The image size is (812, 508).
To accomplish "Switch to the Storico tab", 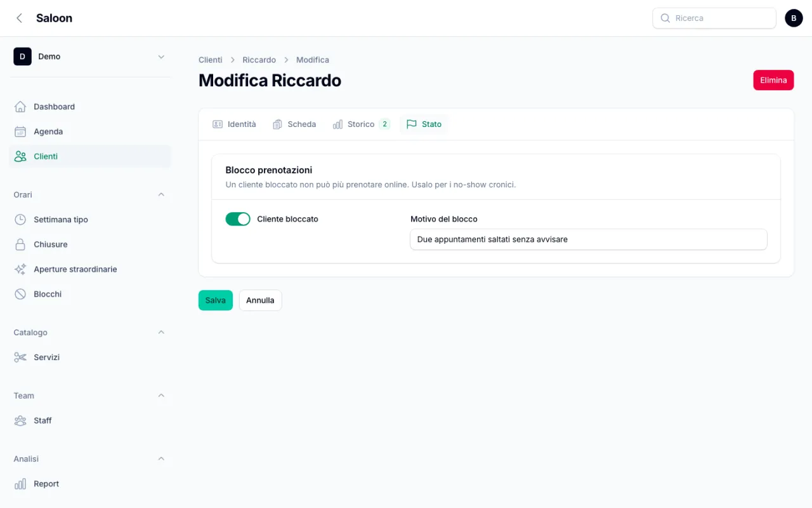I will [361, 124].
